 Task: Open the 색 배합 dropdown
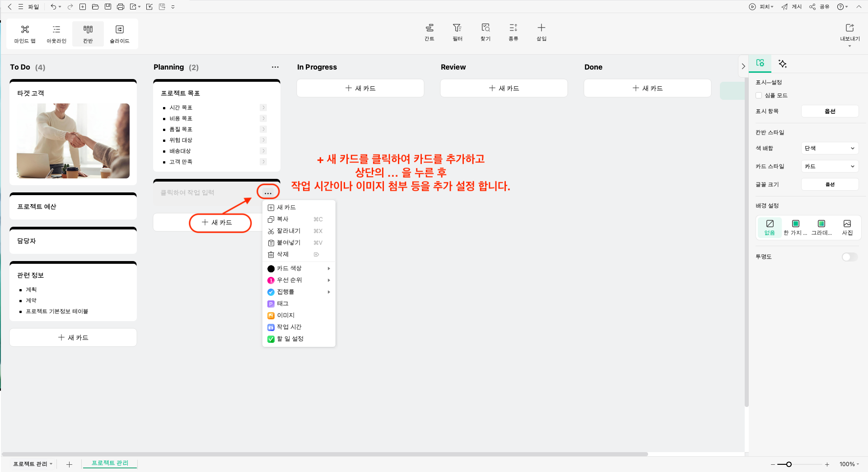829,148
